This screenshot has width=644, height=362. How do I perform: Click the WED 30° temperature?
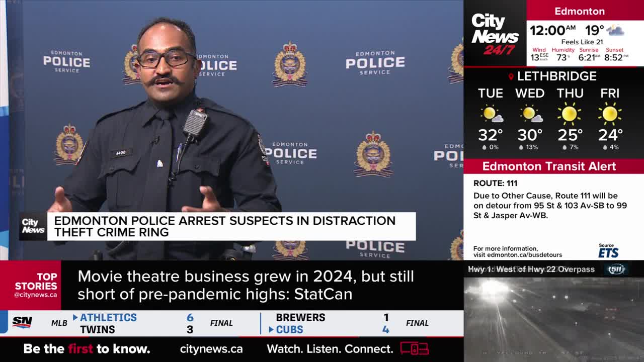tap(530, 135)
